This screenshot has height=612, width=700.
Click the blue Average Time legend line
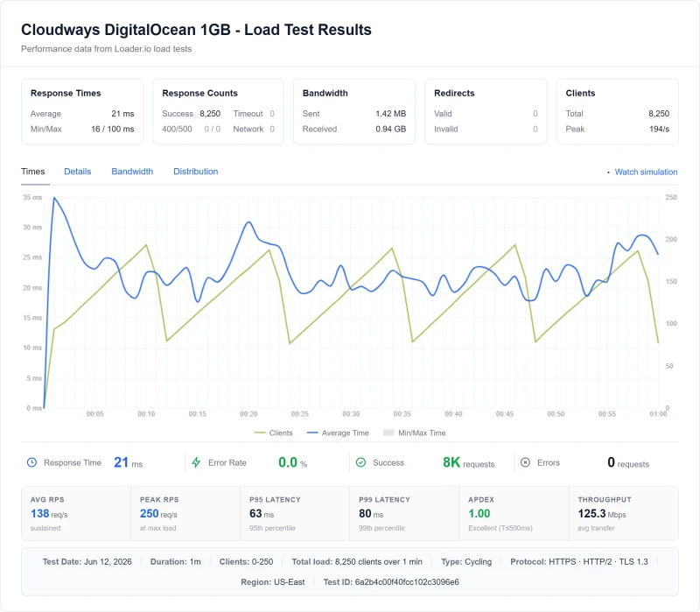tap(312, 433)
